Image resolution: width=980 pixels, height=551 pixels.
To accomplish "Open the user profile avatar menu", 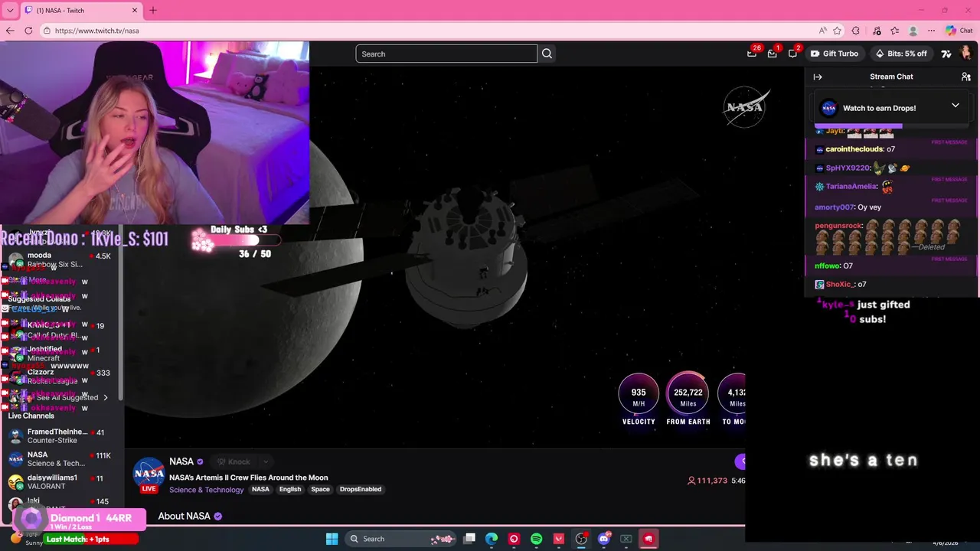I will [965, 53].
